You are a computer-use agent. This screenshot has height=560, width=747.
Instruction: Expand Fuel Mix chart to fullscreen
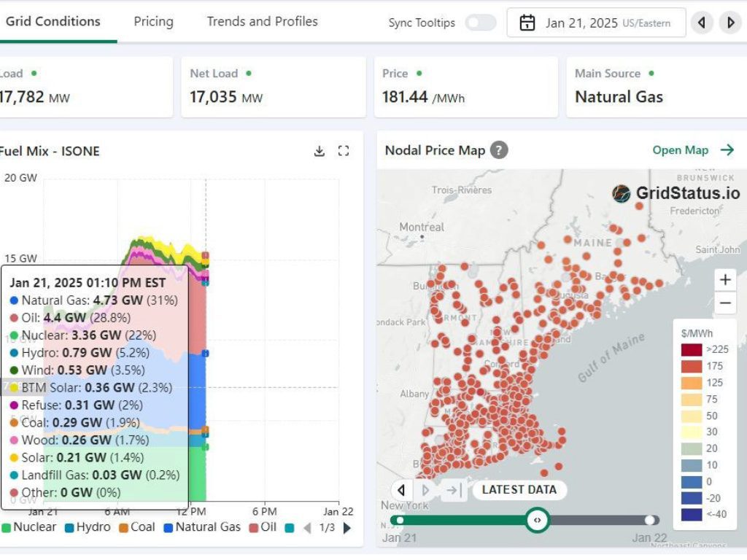[344, 151]
